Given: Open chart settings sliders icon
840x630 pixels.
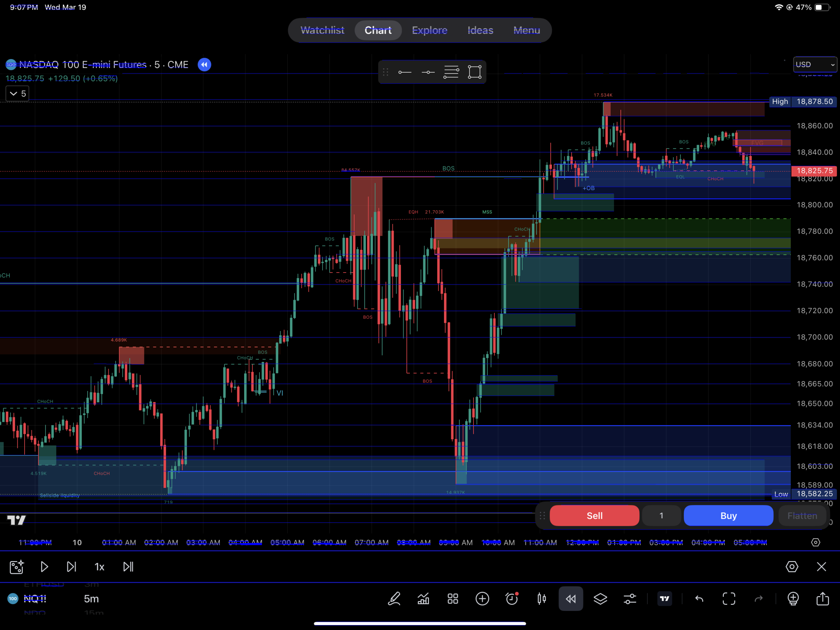Looking at the screenshot, I should click(630, 599).
